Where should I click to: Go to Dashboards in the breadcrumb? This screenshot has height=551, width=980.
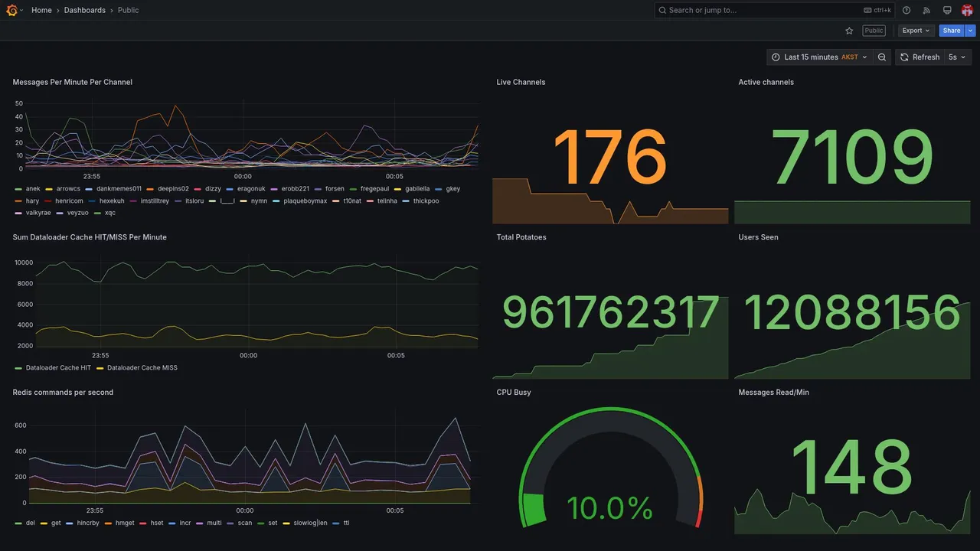(x=85, y=10)
